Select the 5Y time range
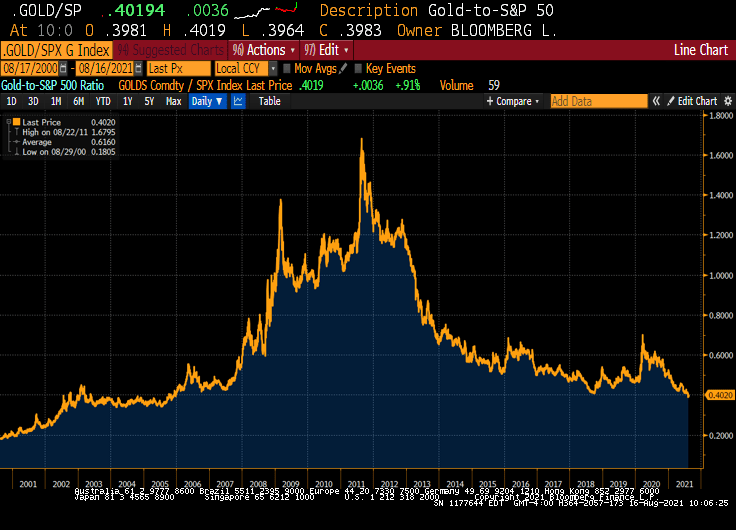The width and height of the screenshot is (736, 530). click(x=149, y=101)
